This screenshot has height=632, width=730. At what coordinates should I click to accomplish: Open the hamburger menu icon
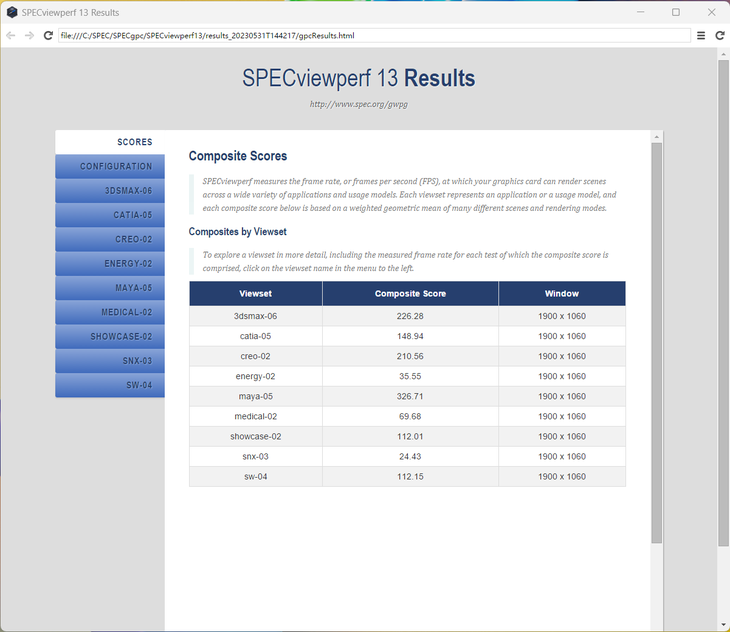click(701, 36)
